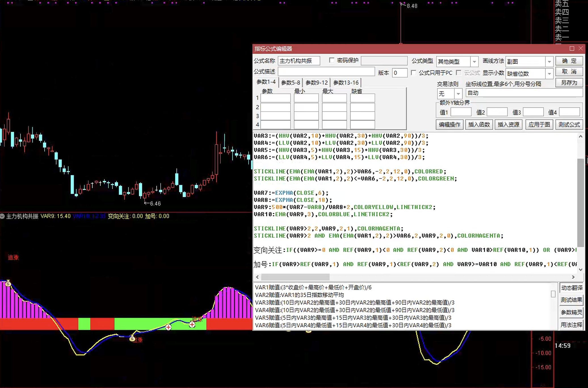The width and height of the screenshot is (588, 388).
Task: Open the 交易法则 dropdown
Action: 458,93
